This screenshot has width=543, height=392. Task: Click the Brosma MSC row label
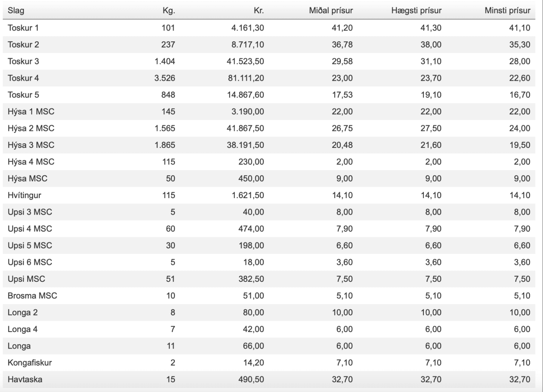coord(32,296)
